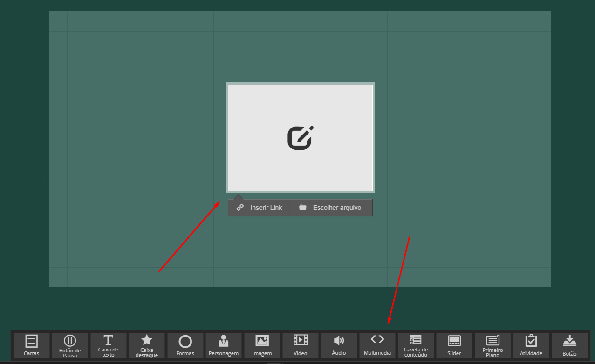Insert a Vídeo element
The image size is (595, 364).
(301, 345)
